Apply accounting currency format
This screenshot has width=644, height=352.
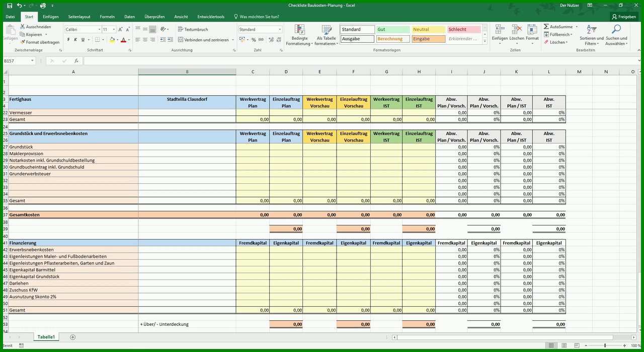(x=242, y=40)
